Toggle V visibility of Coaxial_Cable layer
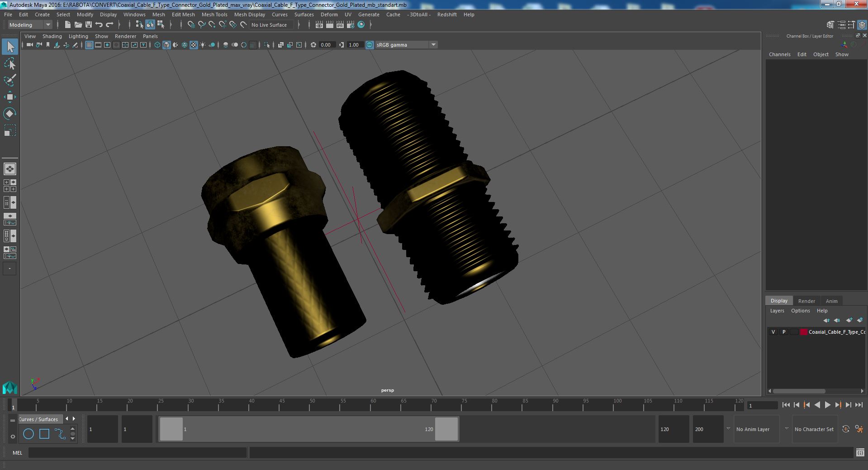 pos(773,332)
